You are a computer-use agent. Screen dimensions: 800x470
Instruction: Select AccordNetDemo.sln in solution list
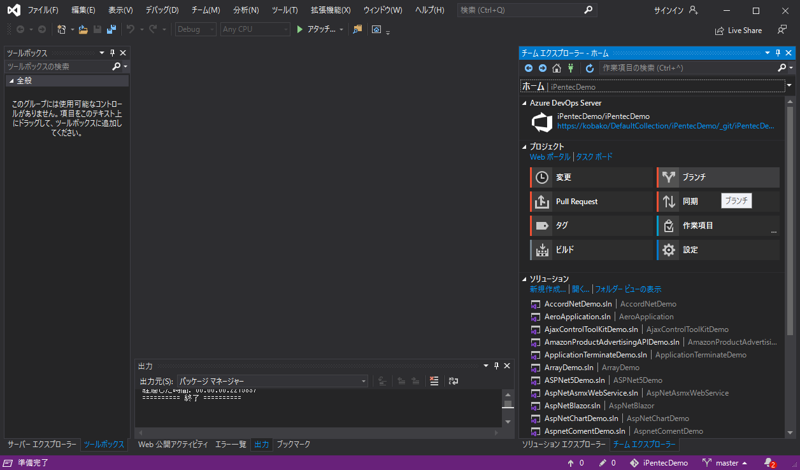[578, 304]
